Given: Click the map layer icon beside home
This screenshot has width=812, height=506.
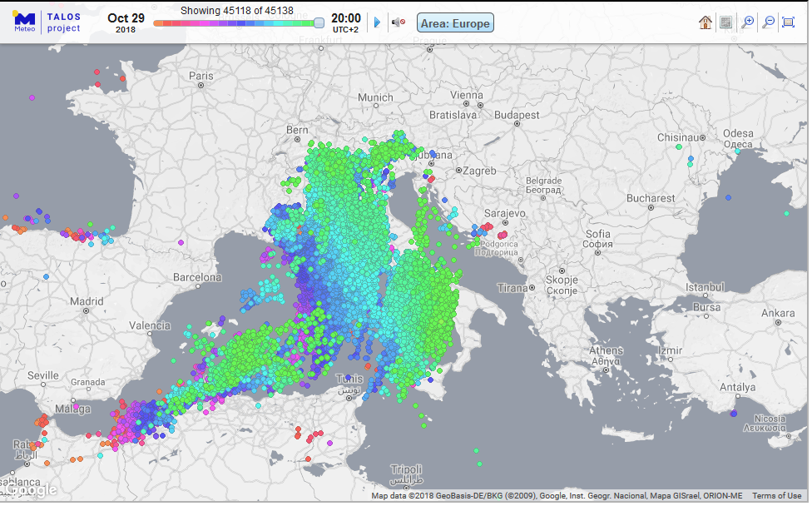Looking at the screenshot, I should (x=725, y=22).
